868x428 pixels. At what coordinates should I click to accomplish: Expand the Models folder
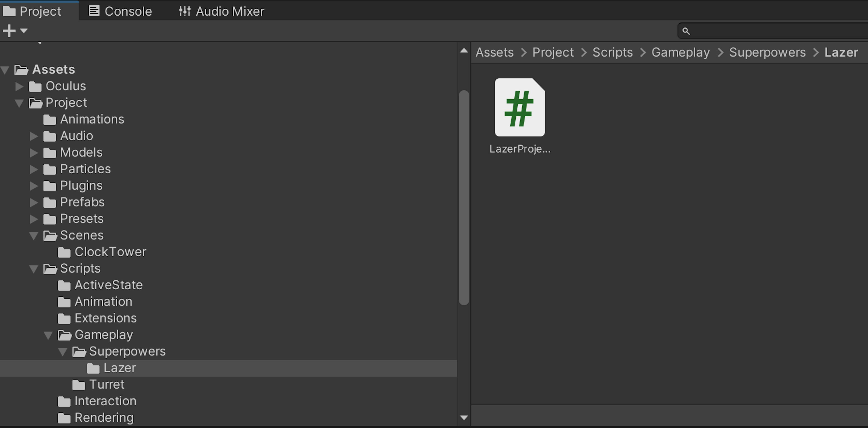(x=34, y=152)
